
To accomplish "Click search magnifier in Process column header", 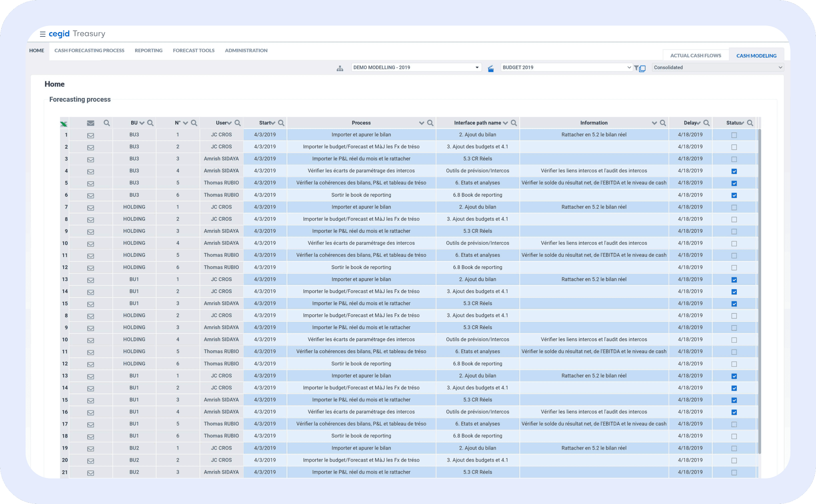I will pos(430,123).
